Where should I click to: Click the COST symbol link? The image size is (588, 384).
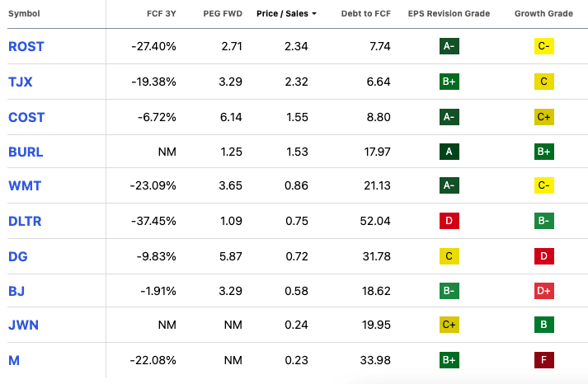(26, 117)
